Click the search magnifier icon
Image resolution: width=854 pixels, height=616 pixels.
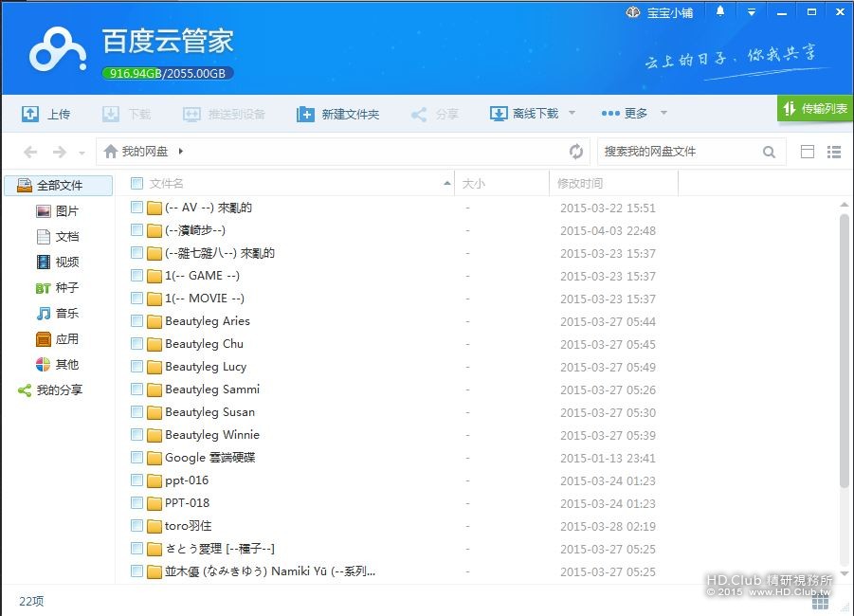[x=769, y=152]
